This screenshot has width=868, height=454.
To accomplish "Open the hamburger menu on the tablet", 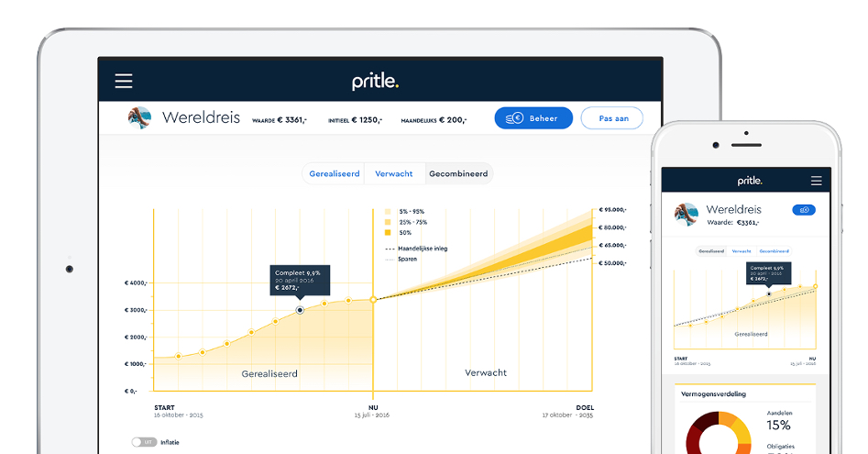I will click(124, 81).
